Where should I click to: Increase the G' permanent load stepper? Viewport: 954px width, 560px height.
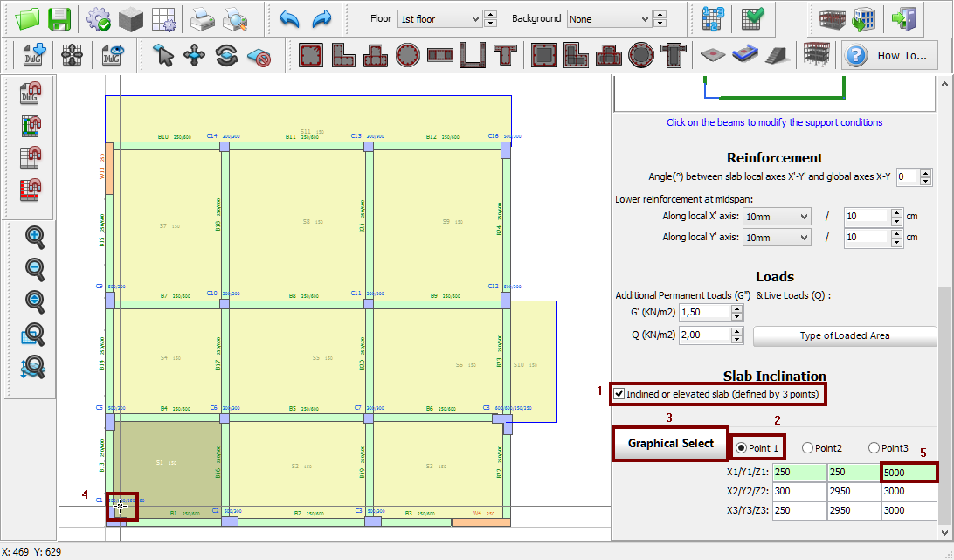tap(737, 308)
